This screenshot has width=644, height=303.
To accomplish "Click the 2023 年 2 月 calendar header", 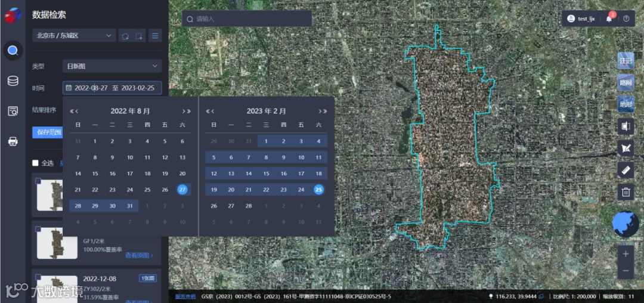I will 267,112.
